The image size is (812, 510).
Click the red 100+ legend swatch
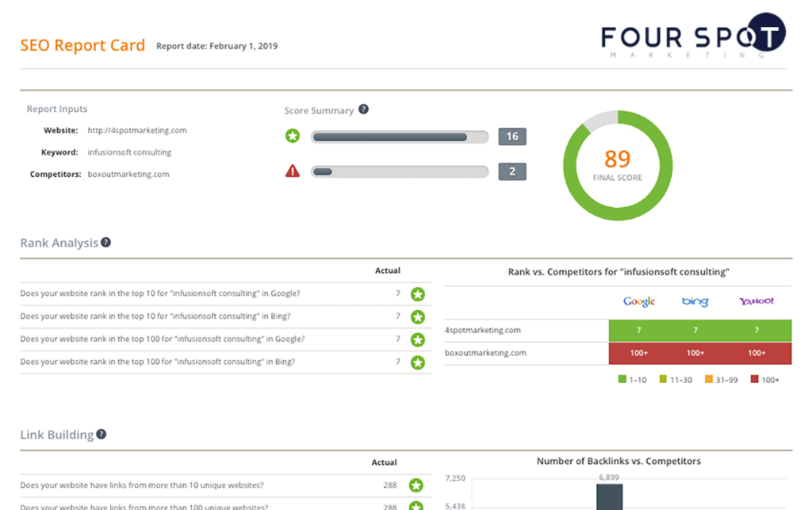coord(755,379)
